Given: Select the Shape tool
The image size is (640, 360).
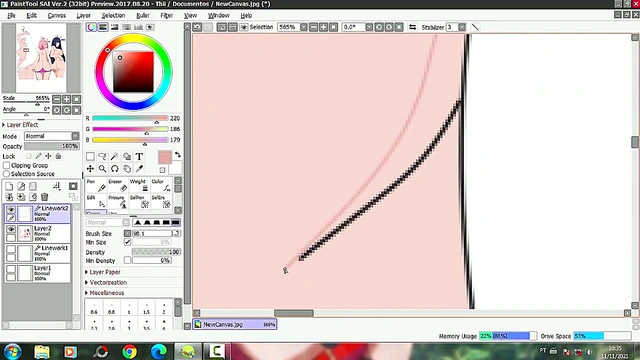Looking at the screenshot, I should pyautogui.click(x=127, y=156).
